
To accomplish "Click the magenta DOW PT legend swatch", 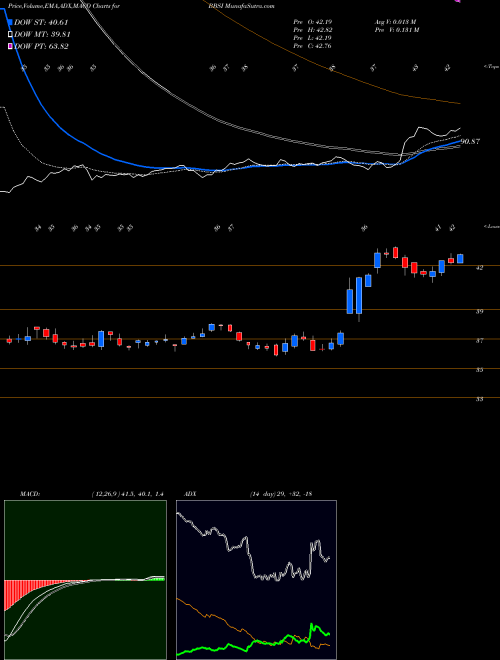I will 11,46.
